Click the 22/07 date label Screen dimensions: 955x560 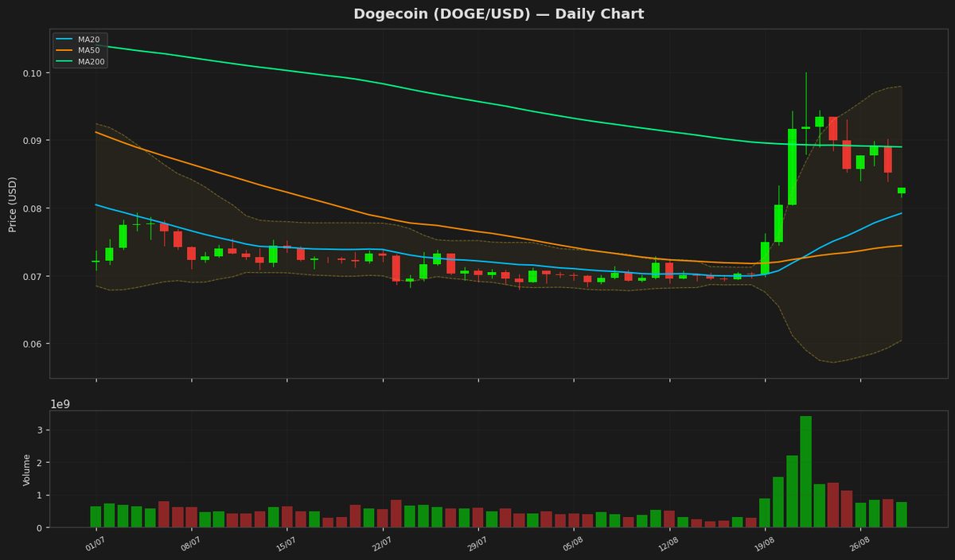click(380, 545)
